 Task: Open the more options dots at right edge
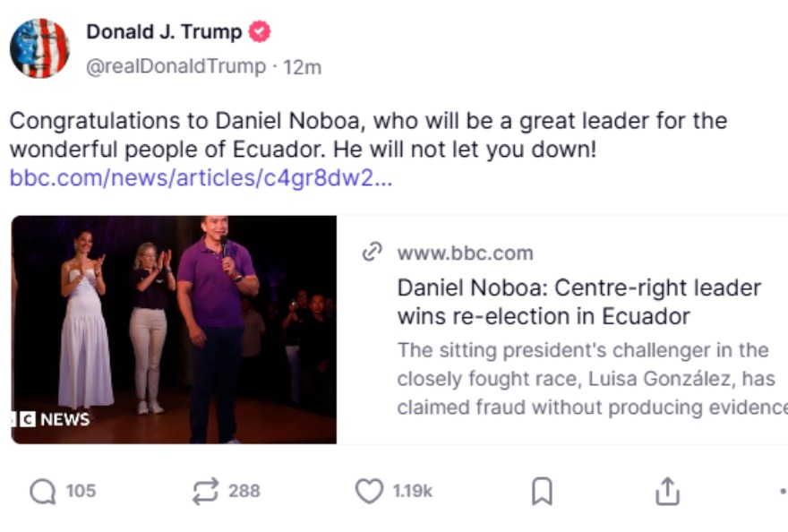point(782,491)
